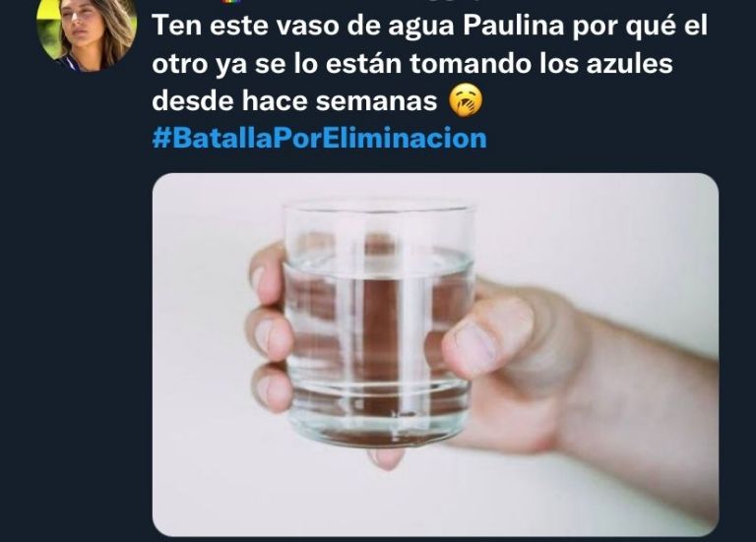The width and height of the screenshot is (756, 542).
Task: Open the tweet author's profile picture
Action: coord(87,33)
